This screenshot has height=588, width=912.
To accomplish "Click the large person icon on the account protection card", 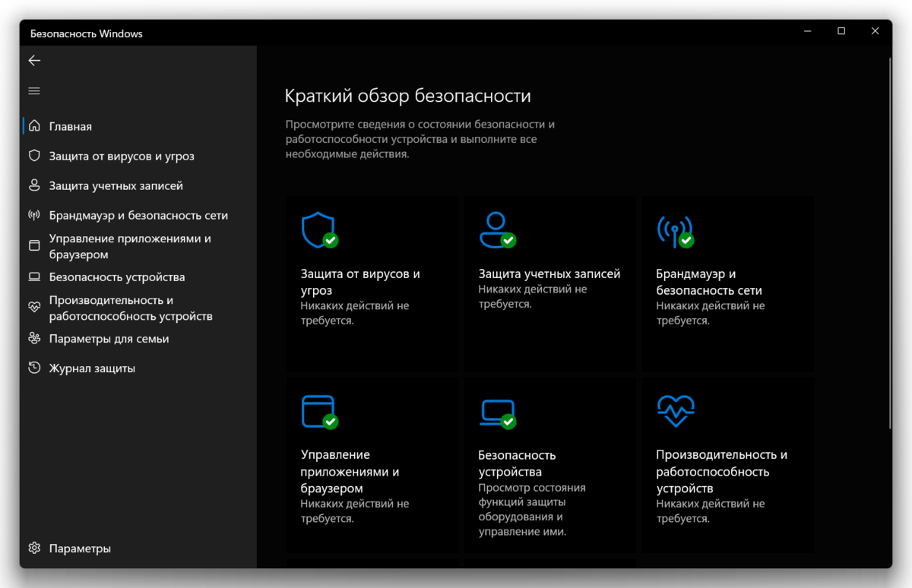I will [497, 230].
